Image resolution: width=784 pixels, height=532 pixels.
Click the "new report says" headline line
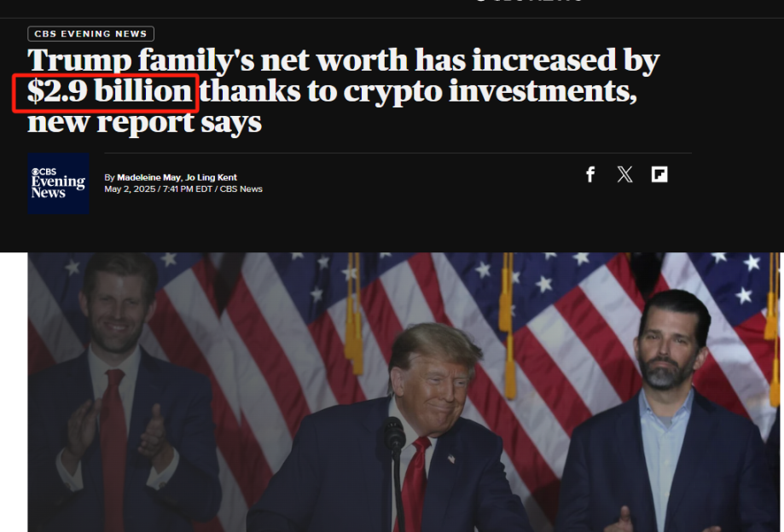(x=144, y=122)
